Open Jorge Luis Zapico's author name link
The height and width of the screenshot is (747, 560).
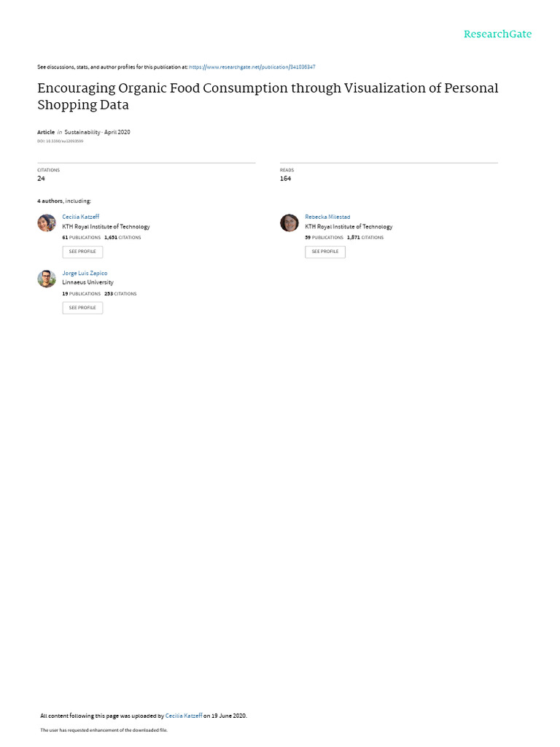[85, 273]
